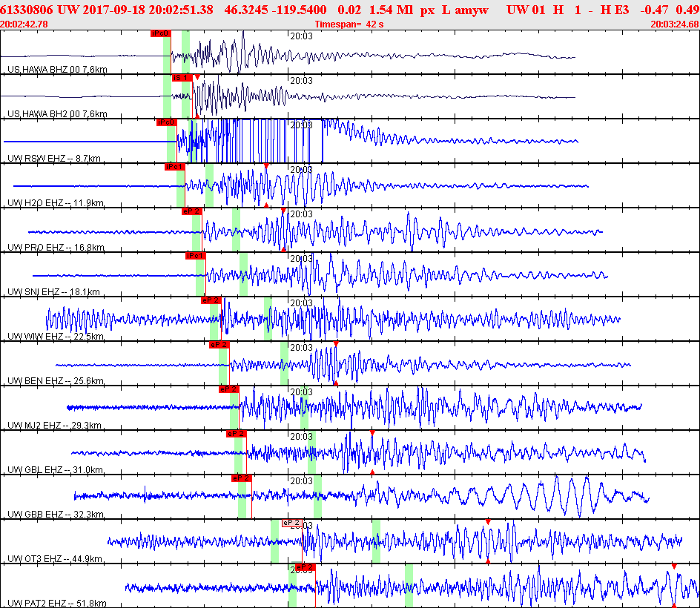Select the eP 2 pick flag on PRO trace
Image resolution: width=700 pixels, height=608 pixels.
(x=191, y=211)
